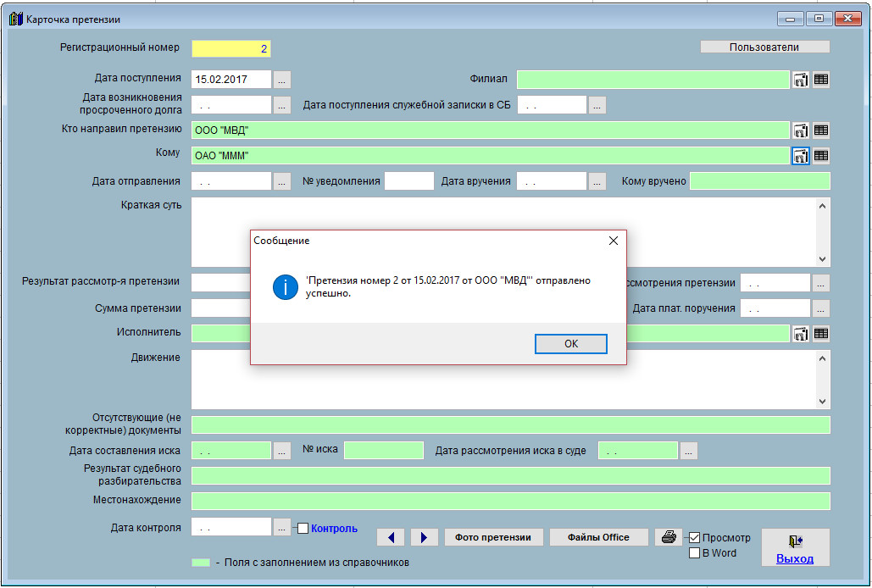Click the № уведомления input field
The height and width of the screenshot is (588, 872).
pyautogui.click(x=408, y=181)
